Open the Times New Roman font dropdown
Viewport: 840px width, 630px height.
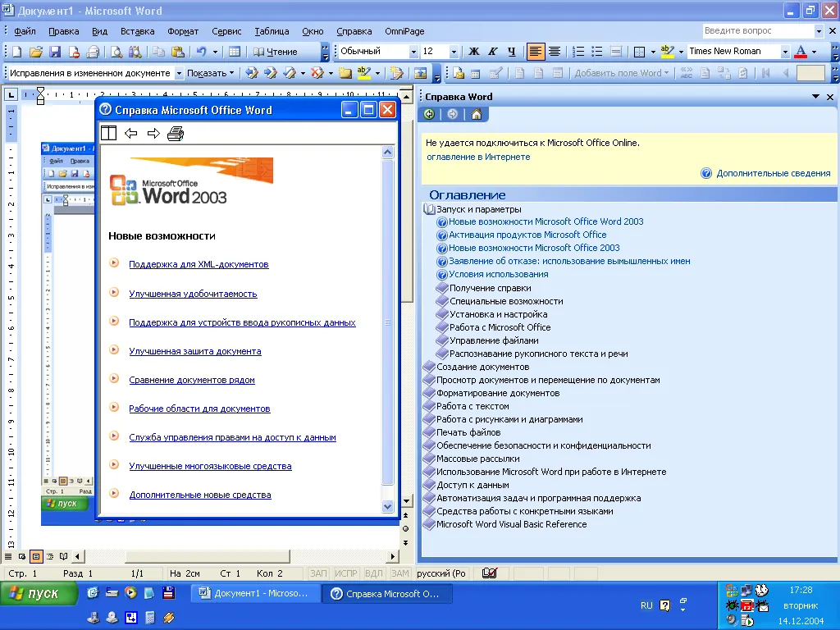coord(785,52)
